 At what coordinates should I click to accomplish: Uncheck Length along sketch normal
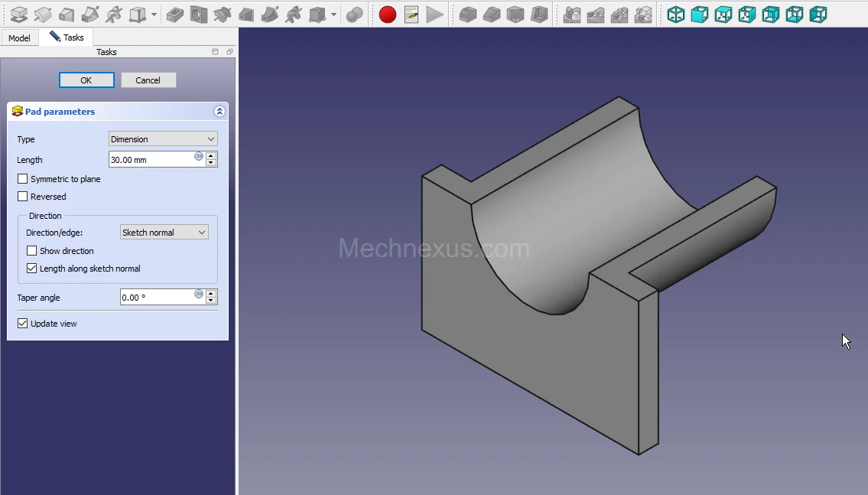tap(32, 269)
